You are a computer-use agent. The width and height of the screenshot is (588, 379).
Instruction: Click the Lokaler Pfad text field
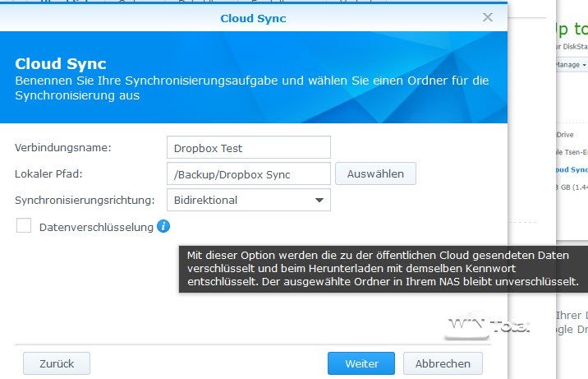pos(248,174)
